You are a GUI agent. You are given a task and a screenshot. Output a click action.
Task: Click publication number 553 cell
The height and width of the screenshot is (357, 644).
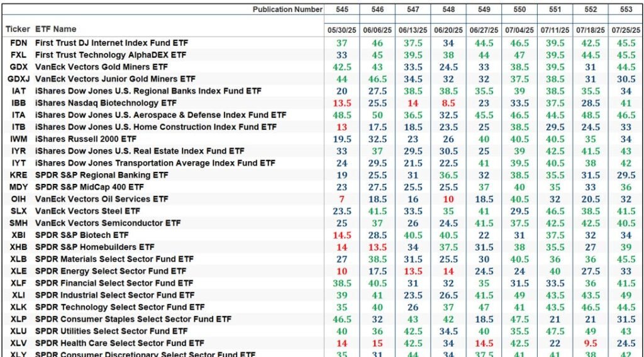(626, 9)
